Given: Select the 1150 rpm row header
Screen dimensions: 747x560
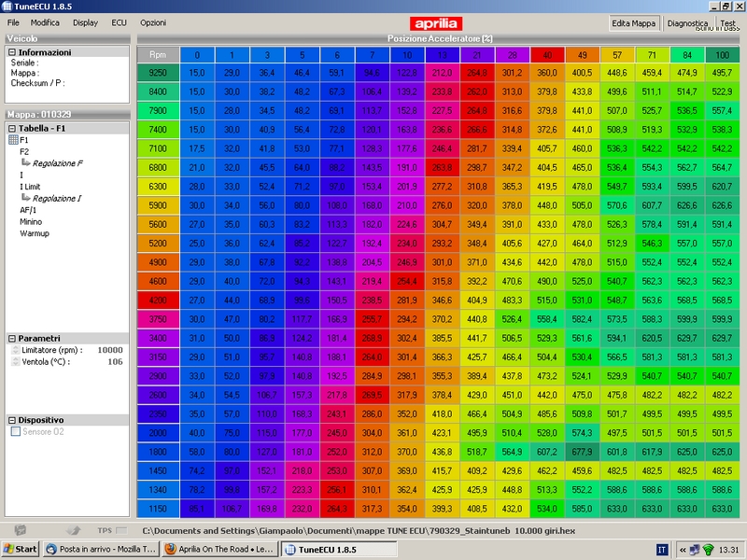Looking at the screenshot, I should [158, 509].
